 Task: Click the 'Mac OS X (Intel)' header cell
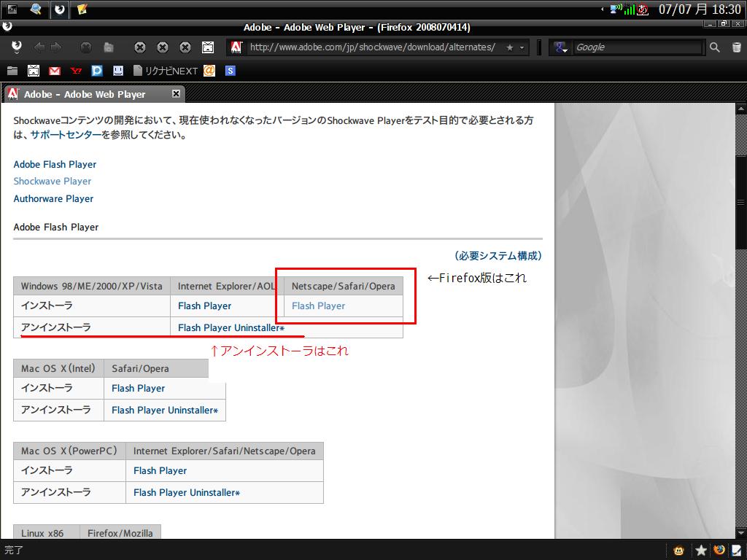[58, 368]
